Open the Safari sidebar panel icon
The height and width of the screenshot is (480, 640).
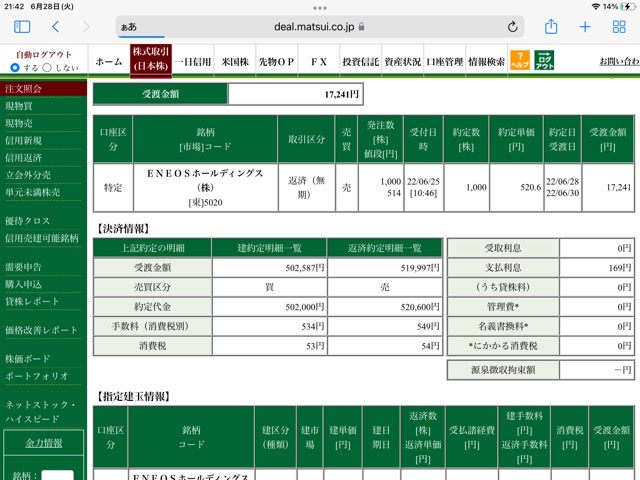click(x=22, y=27)
